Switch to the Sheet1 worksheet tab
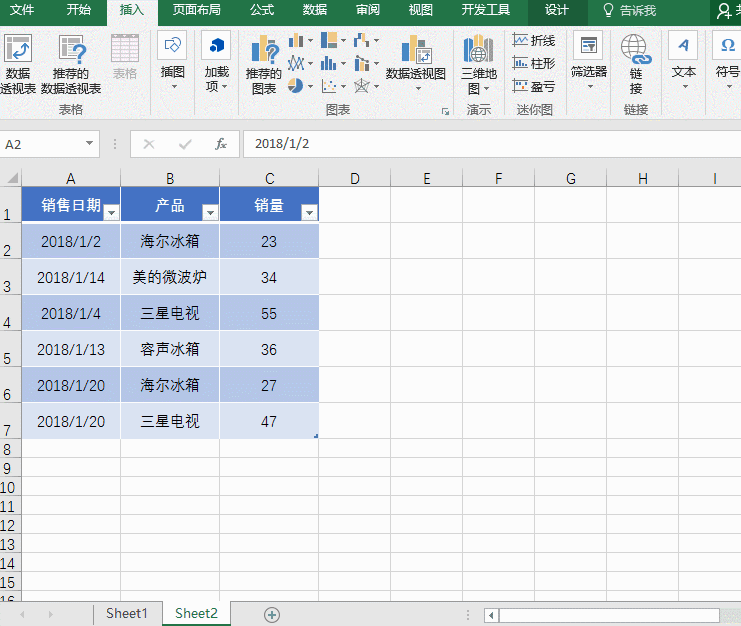 click(127, 613)
